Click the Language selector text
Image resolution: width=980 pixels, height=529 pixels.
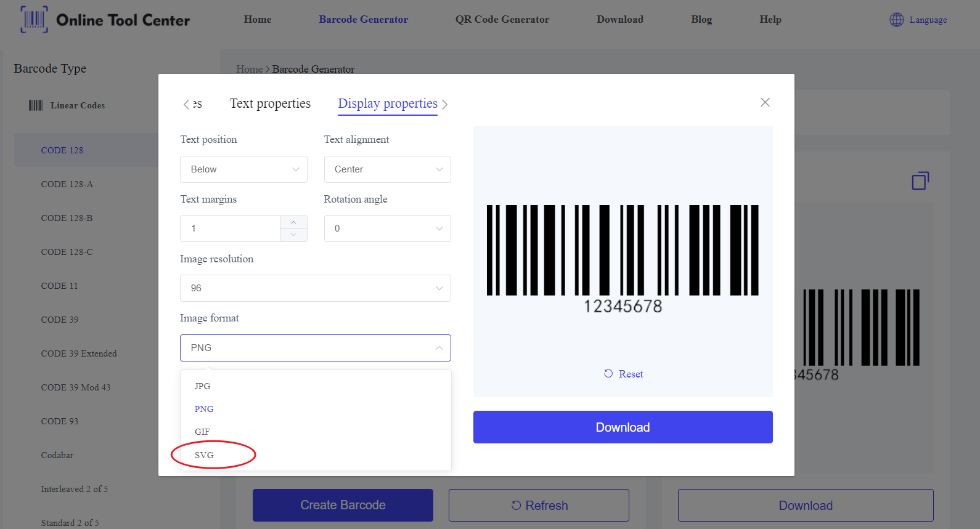click(928, 20)
